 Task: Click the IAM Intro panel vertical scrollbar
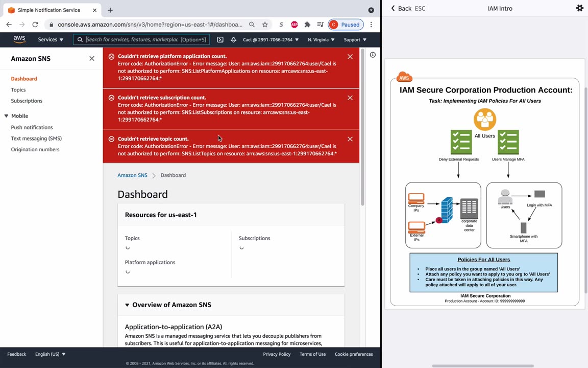pyautogui.click(x=586, y=190)
